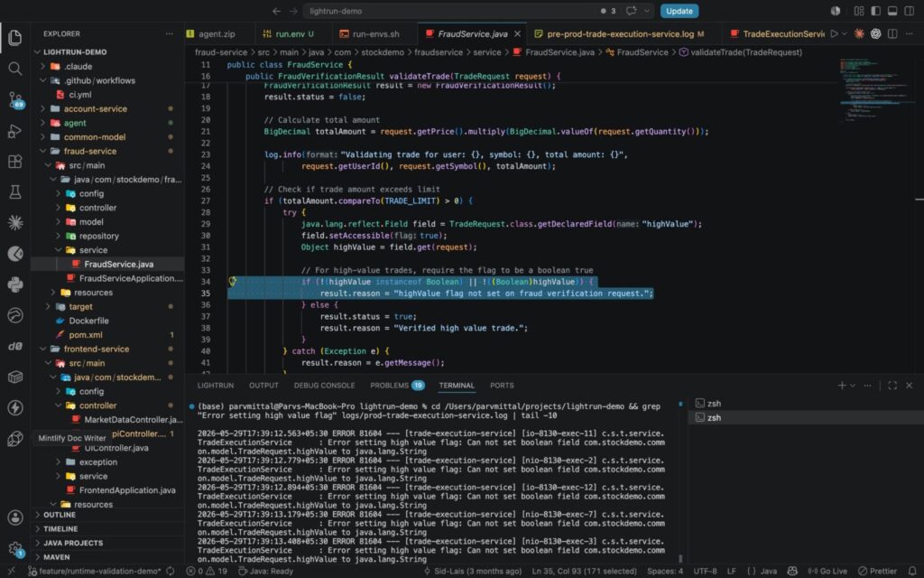Expand the .claude folder
The height and width of the screenshot is (578, 924).
78,66
